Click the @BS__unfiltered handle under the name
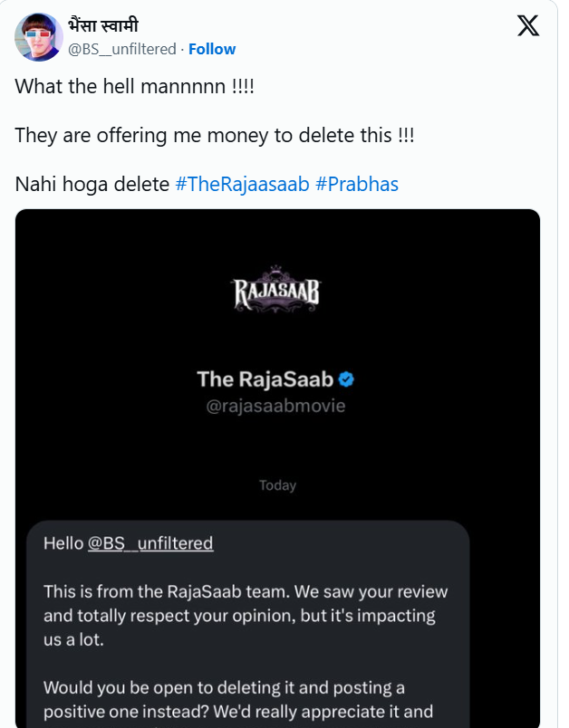Viewport: 569px width, 728px height. 121,49
